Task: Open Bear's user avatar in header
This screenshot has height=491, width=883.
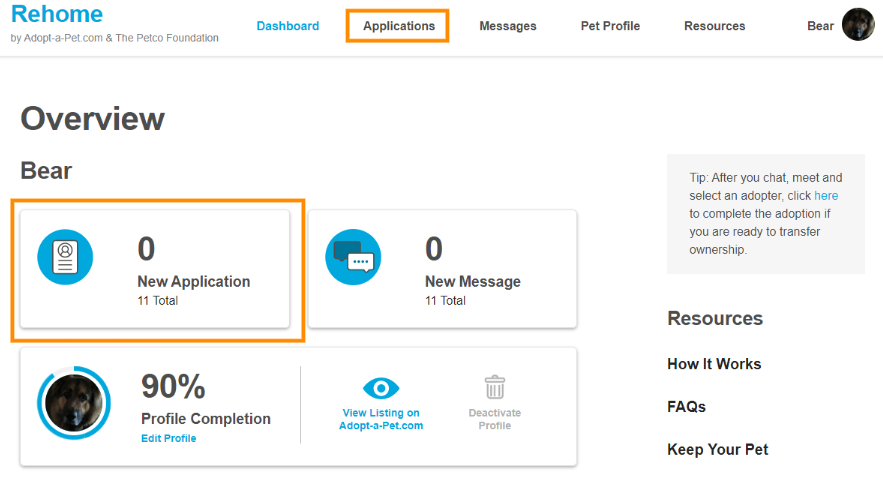Action: pyautogui.click(x=858, y=25)
